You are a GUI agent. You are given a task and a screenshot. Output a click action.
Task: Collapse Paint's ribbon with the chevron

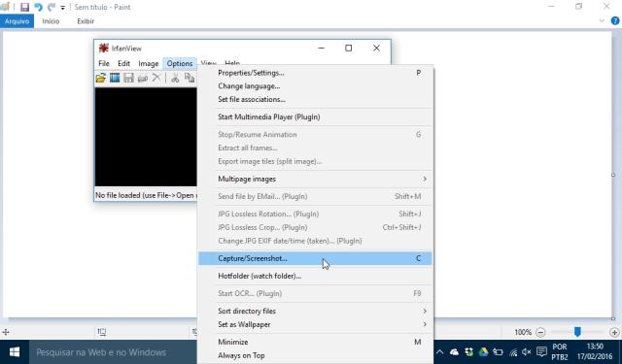[602, 21]
